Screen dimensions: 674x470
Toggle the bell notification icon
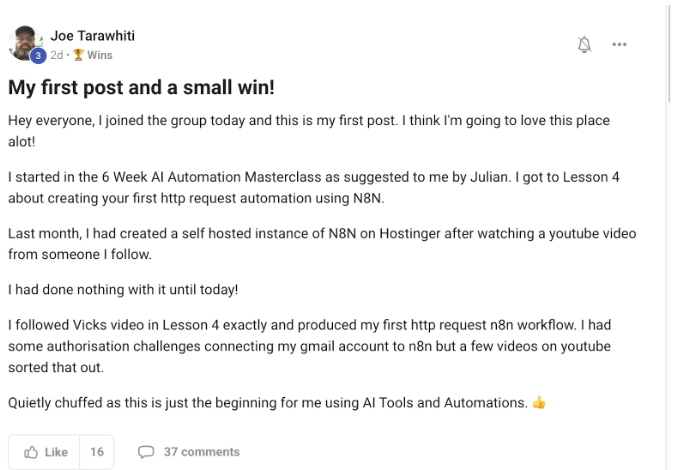[x=585, y=44]
